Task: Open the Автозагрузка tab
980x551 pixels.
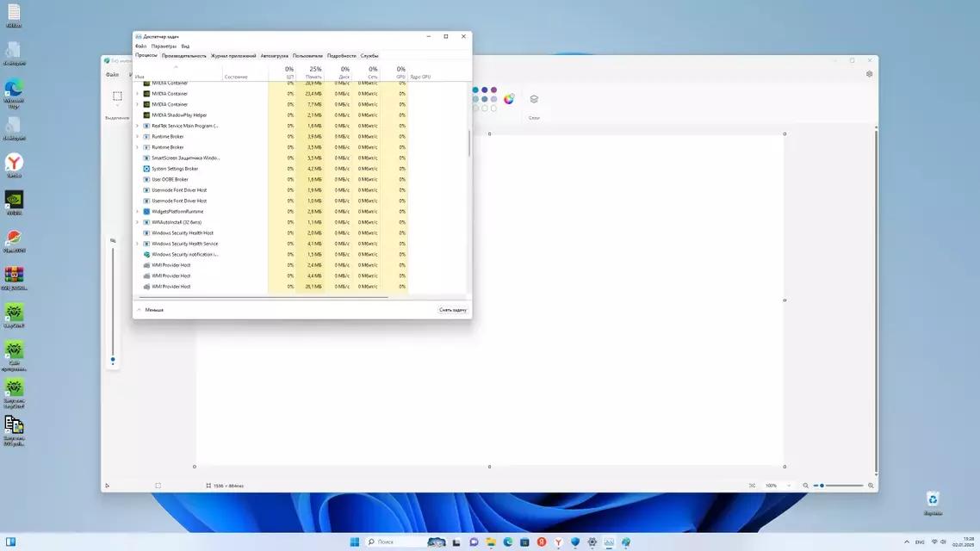Action: [275, 56]
